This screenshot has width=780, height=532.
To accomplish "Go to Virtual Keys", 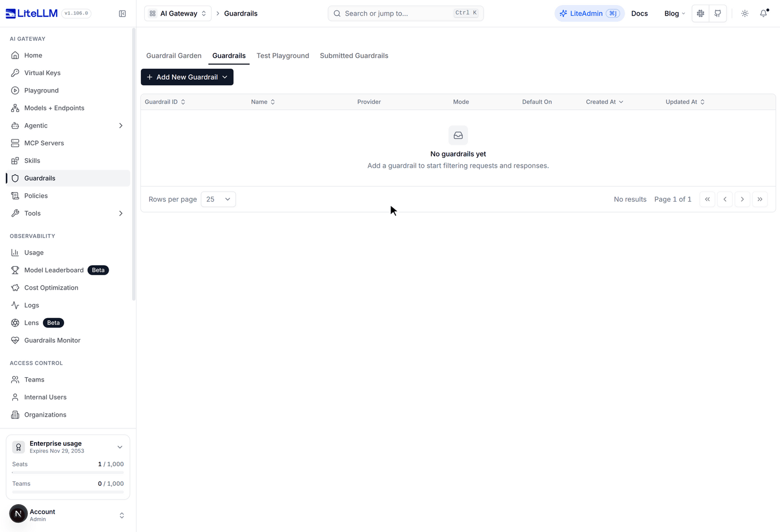I will [x=68, y=73].
